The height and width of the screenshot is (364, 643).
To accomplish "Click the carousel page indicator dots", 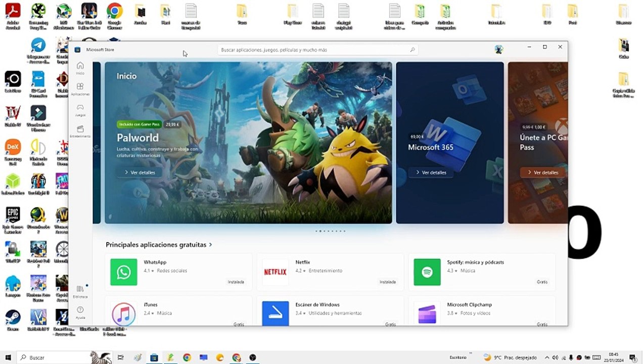I will coord(331,231).
